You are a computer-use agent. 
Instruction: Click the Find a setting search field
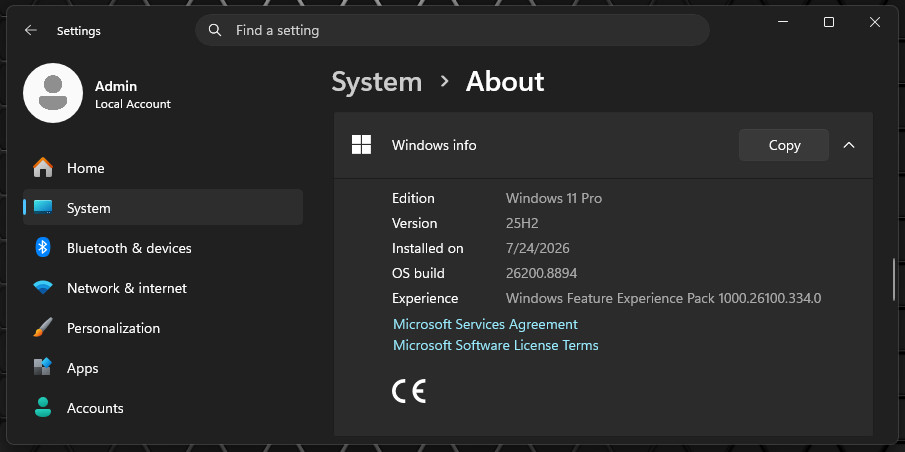point(452,30)
